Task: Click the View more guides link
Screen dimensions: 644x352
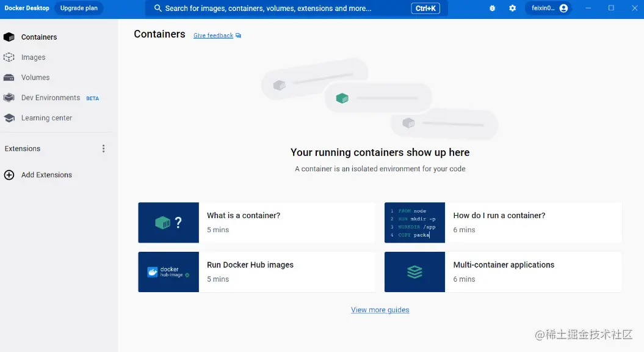Action: point(380,310)
